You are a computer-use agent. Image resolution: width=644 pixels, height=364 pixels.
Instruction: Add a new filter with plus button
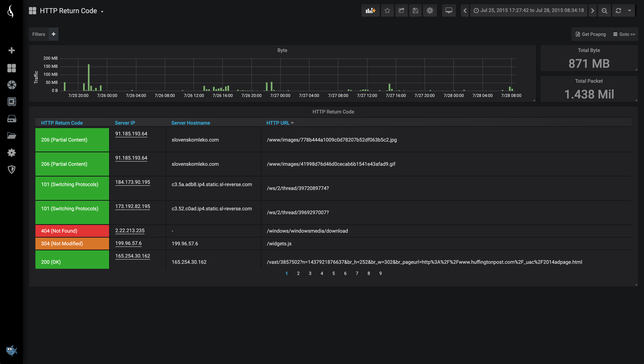tap(53, 34)
